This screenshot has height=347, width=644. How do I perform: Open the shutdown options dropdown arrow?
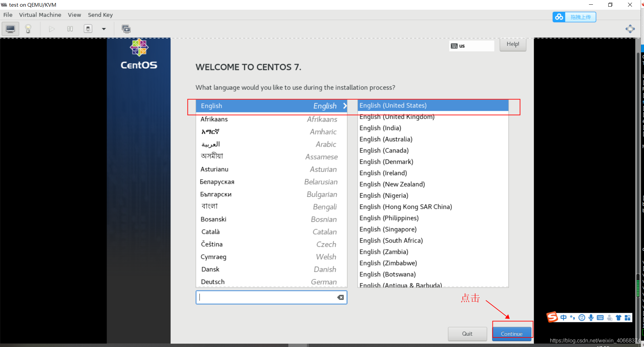click(104, 29)
